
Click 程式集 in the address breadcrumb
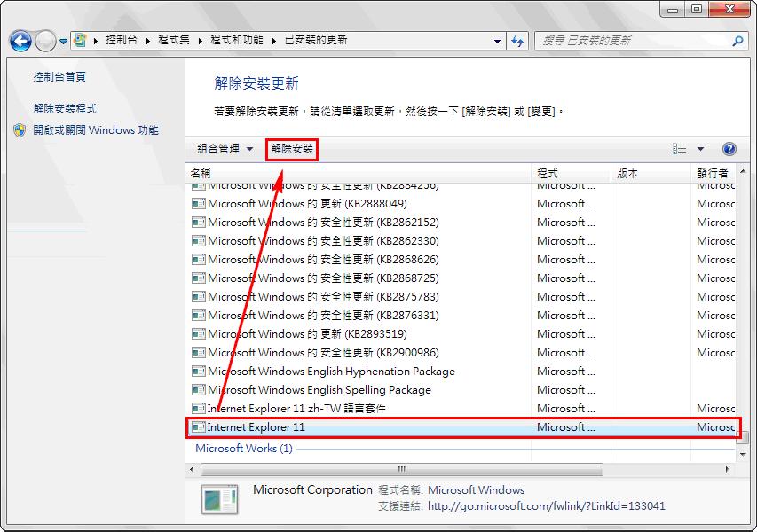coord(174,40)
